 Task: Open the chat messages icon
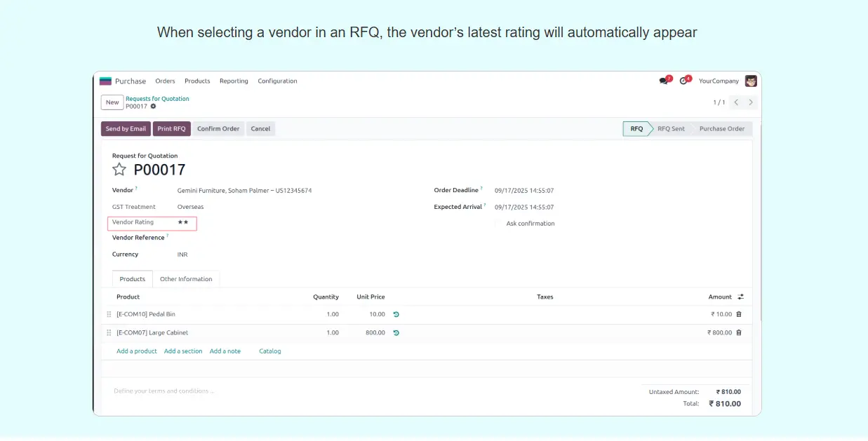pos(664,81)
